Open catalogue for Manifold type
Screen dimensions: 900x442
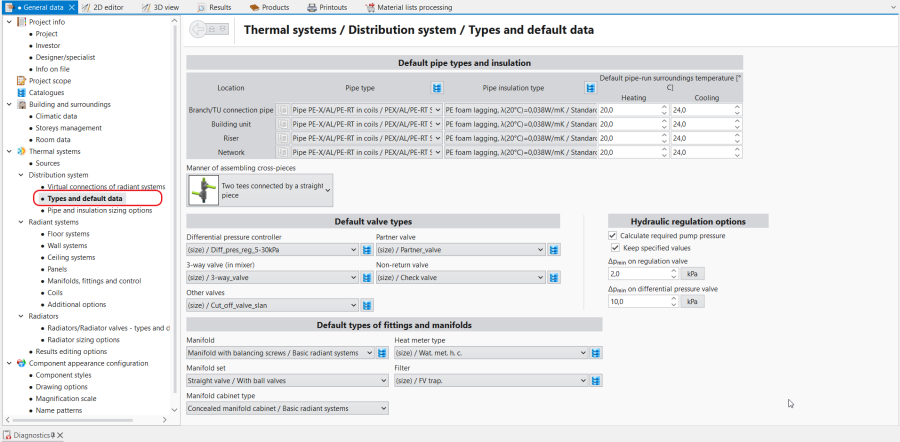382,353
